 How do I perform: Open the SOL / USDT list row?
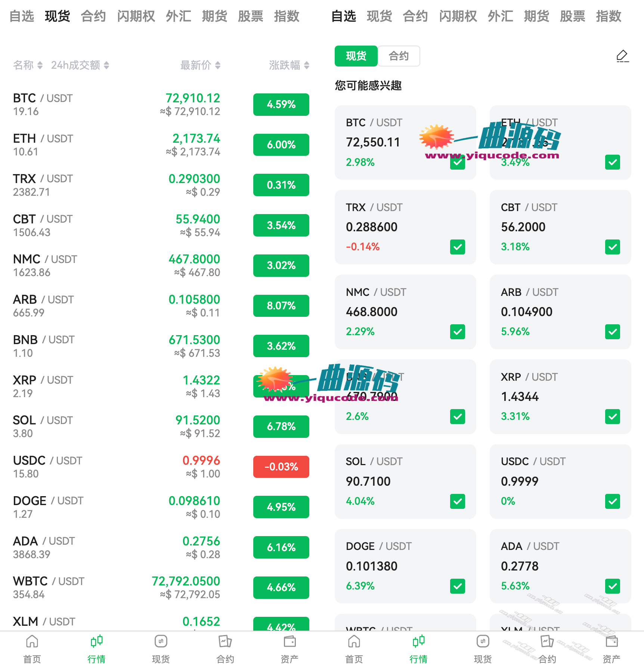pyautogui.click(x=112, y=426)
